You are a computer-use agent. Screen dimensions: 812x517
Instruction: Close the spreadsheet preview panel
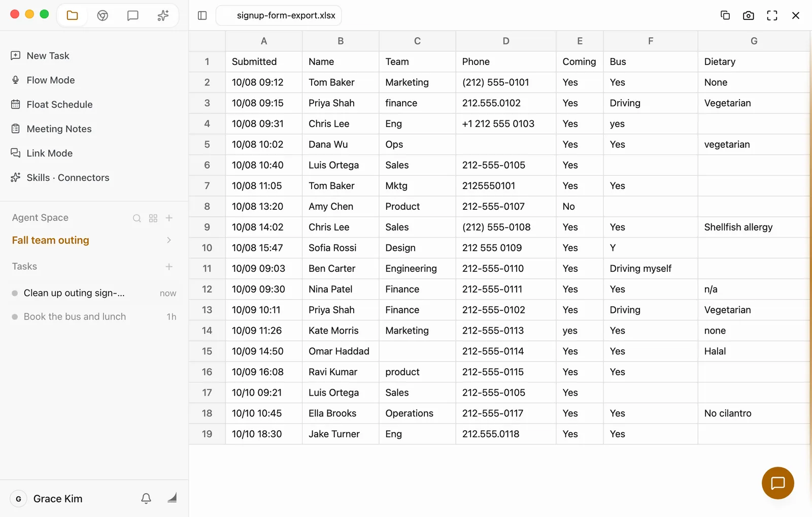point(796,15)
